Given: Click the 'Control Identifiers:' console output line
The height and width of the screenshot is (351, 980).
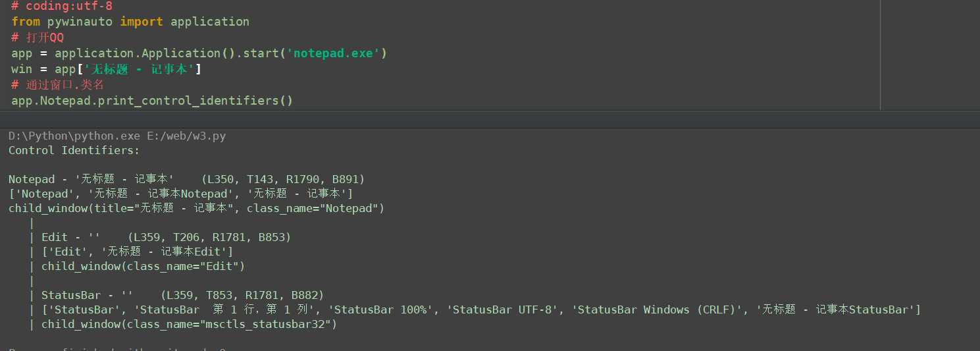Looking at the screenshot, I should (74, 150).
